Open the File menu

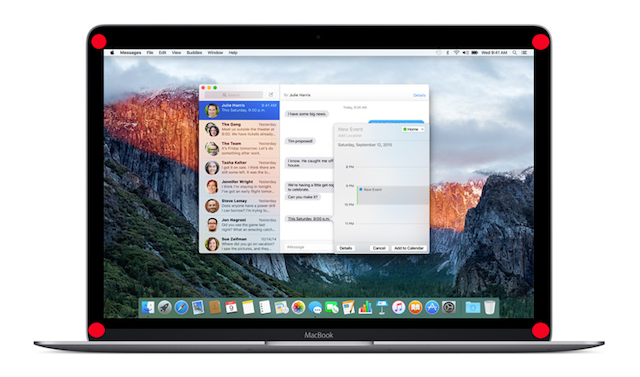point(150,53)
